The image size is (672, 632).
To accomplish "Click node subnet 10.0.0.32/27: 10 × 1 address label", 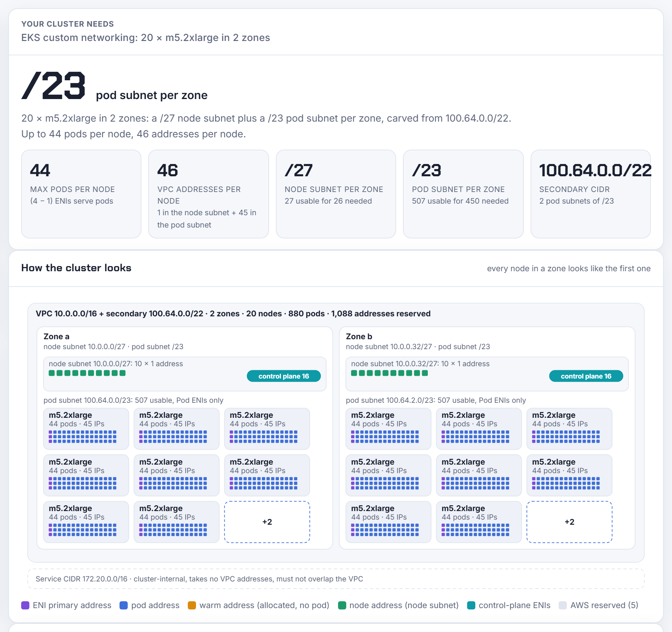I will point(420,364).
